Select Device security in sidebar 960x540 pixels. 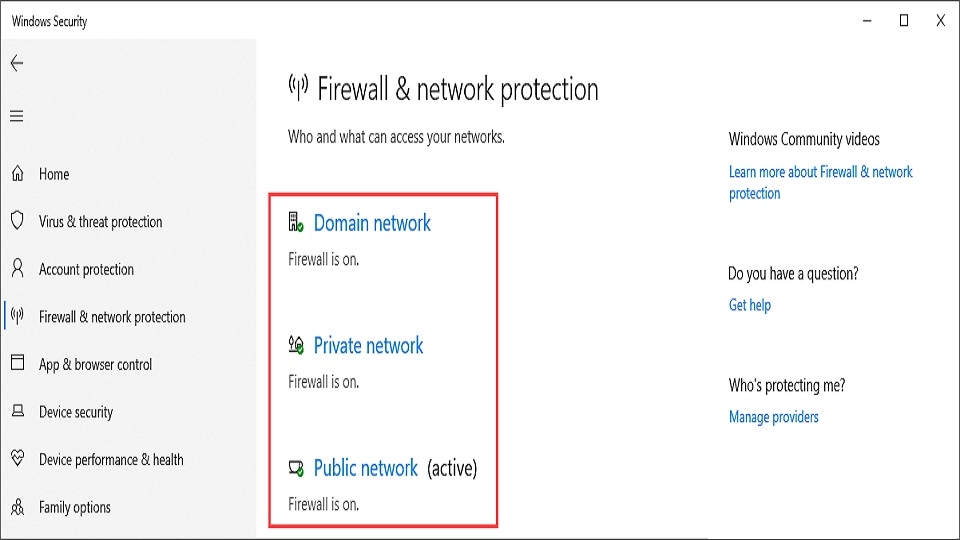tap(76, 412)
